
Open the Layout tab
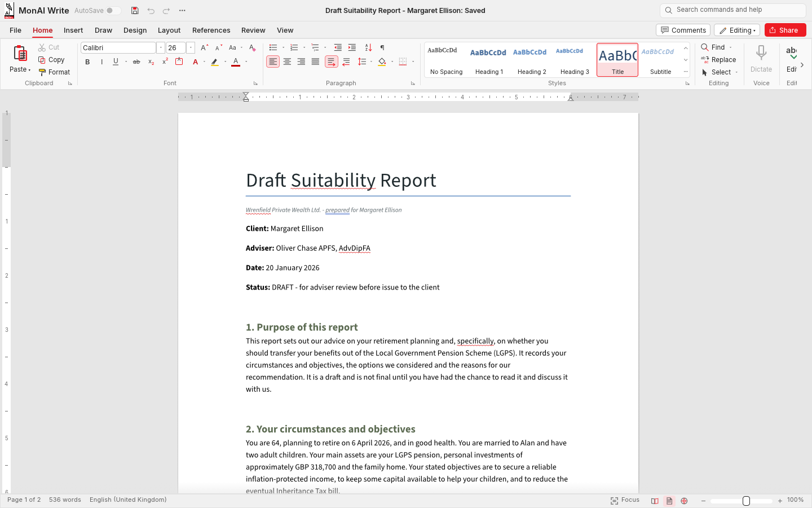169,30
